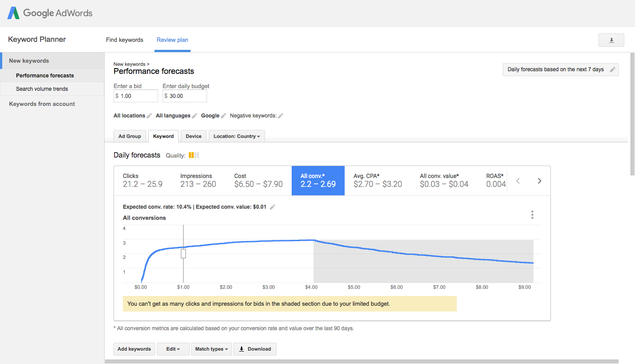Open the Edit dropdown button
This screenshot has height=364, width=635.
click(x=173, y=349)
